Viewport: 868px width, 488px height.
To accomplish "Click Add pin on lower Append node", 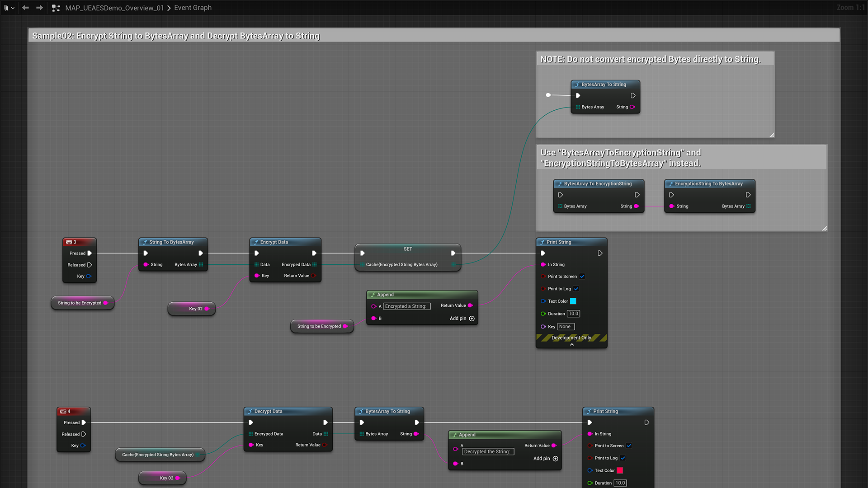I will (x=556, y=458).
